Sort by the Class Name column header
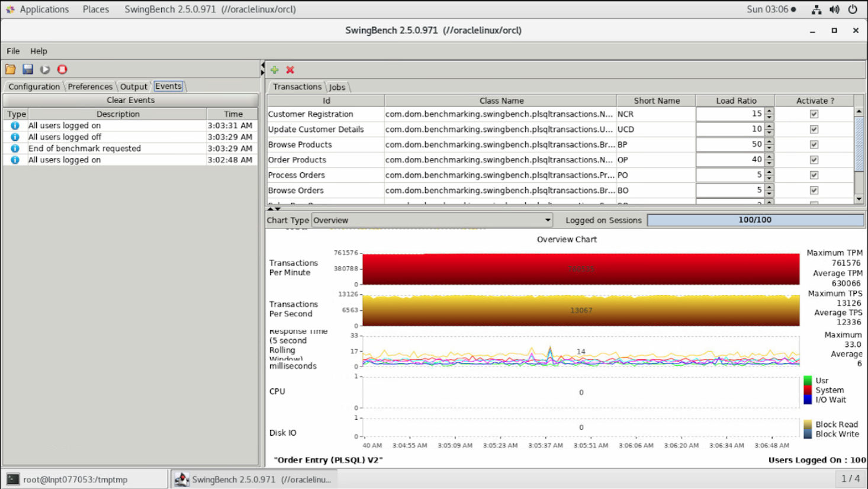This screenshot has height=489, width=868. point(501,101)
